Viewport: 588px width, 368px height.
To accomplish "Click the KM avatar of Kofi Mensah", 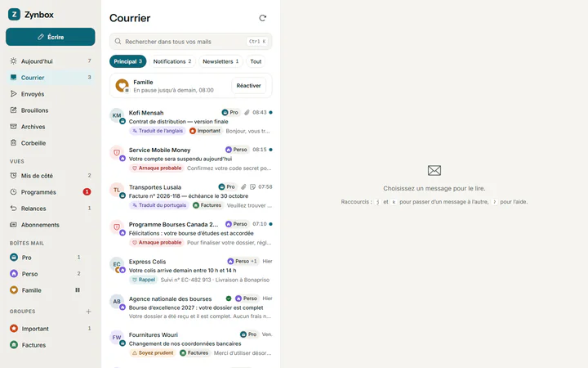I will (117, 115).
